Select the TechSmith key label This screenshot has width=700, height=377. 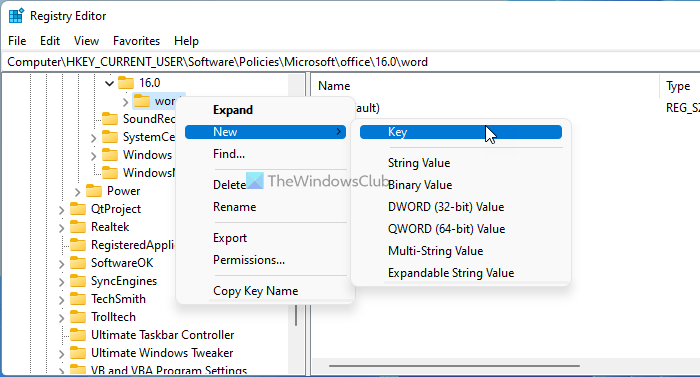pos(118,299)
